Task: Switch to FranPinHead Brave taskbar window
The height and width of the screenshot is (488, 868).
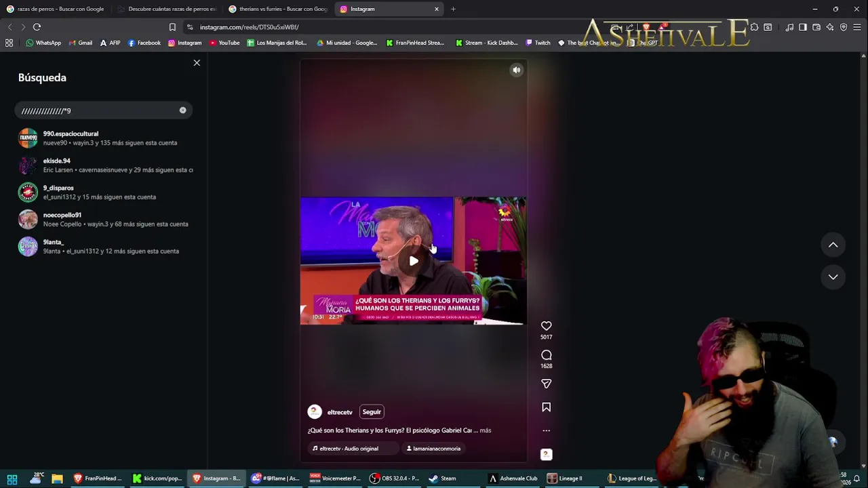Action: [98, 479]
